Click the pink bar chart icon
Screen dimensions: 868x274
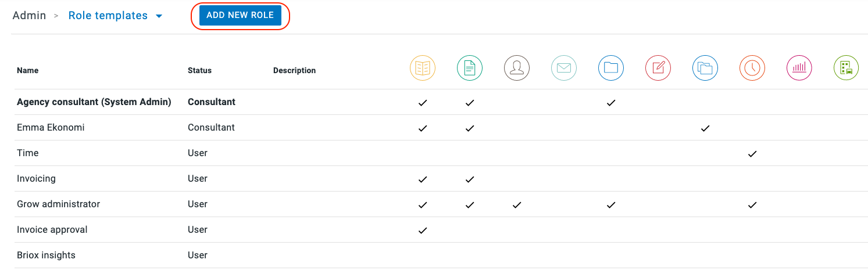799,68
